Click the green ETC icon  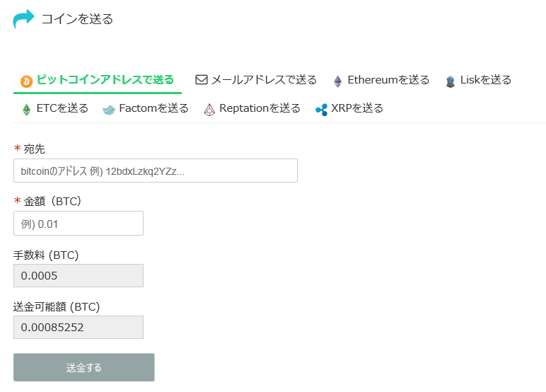(x=27, y=109)
